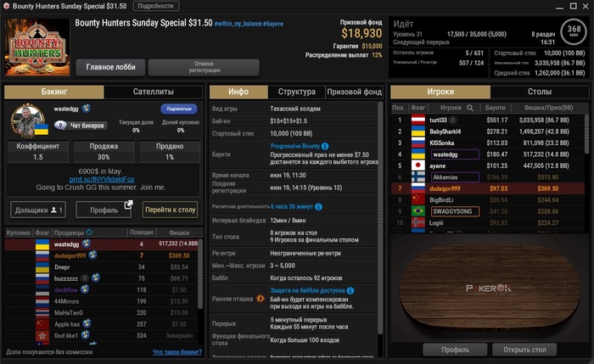The height and width of the screenshot is (364, 594).
Task: Click the #within_my_balance hashtag
Action: pyautogui.click(x=238, y=24)
